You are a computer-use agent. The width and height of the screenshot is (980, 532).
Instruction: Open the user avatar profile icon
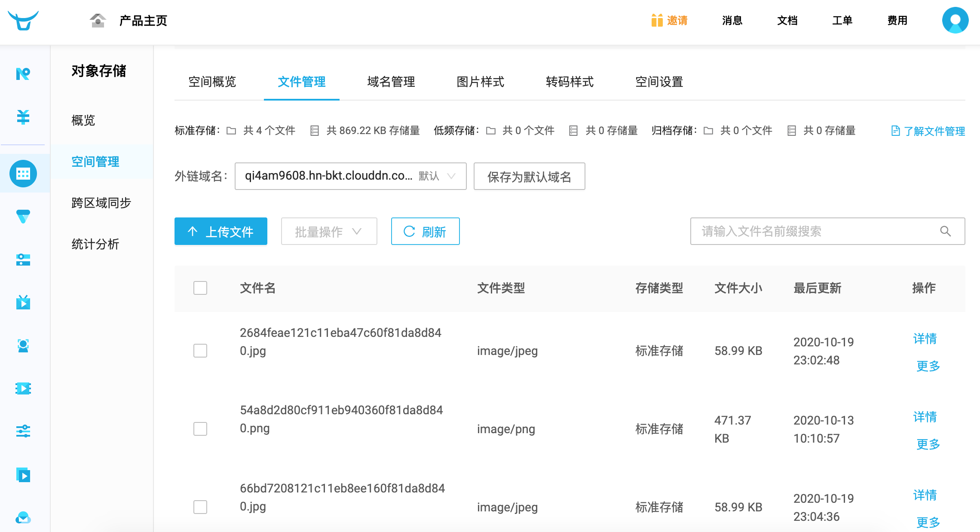[955, 20]
